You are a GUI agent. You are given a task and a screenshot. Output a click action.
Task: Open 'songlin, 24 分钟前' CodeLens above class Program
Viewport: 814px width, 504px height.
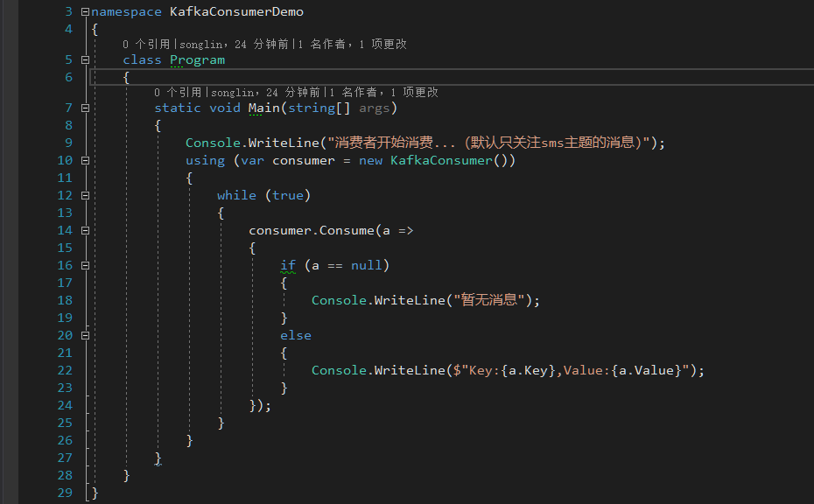point(234,44)
